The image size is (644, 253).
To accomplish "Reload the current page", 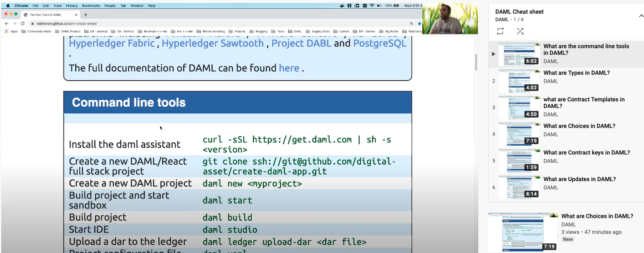I will (x=22, y=24).
